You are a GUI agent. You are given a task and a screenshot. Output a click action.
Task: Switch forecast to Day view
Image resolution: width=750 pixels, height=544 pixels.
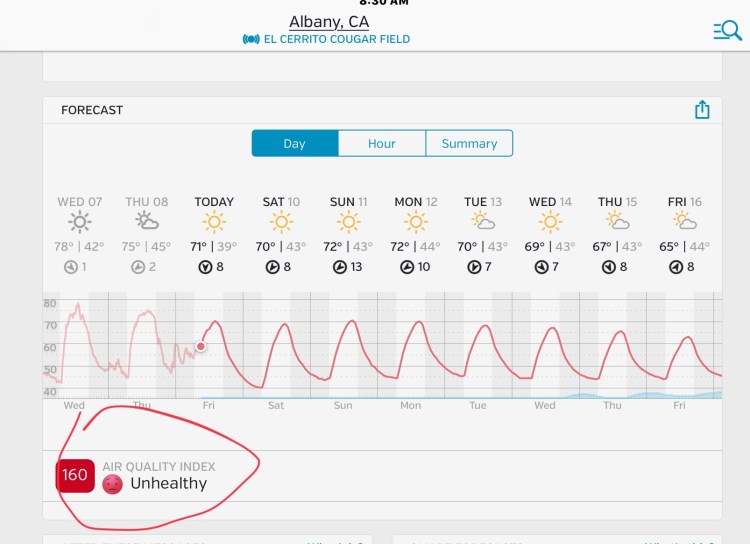[x=294, y=143]
